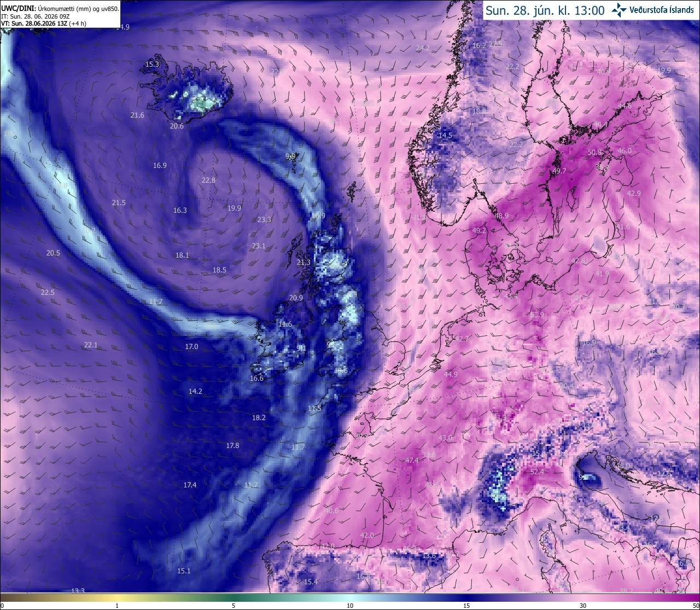Click the 49.7 value near Sweden's coast
Screen dimensions: 700x610
pos(559,171)
